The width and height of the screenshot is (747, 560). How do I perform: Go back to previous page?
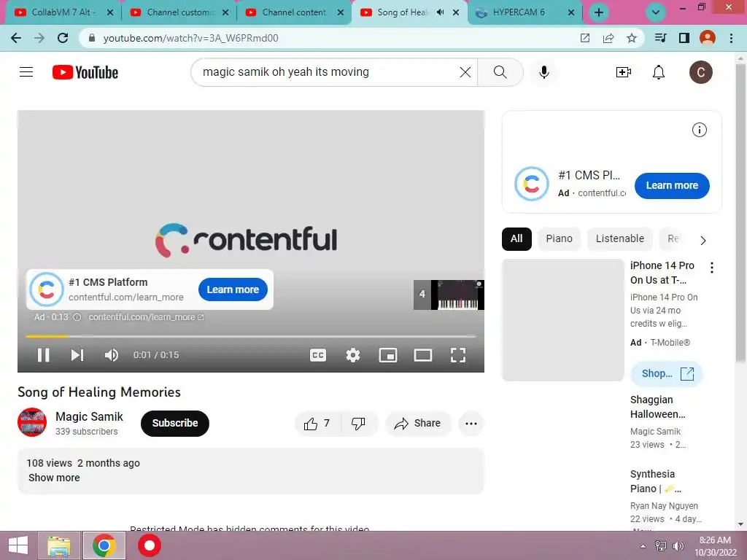coord(16,38)
